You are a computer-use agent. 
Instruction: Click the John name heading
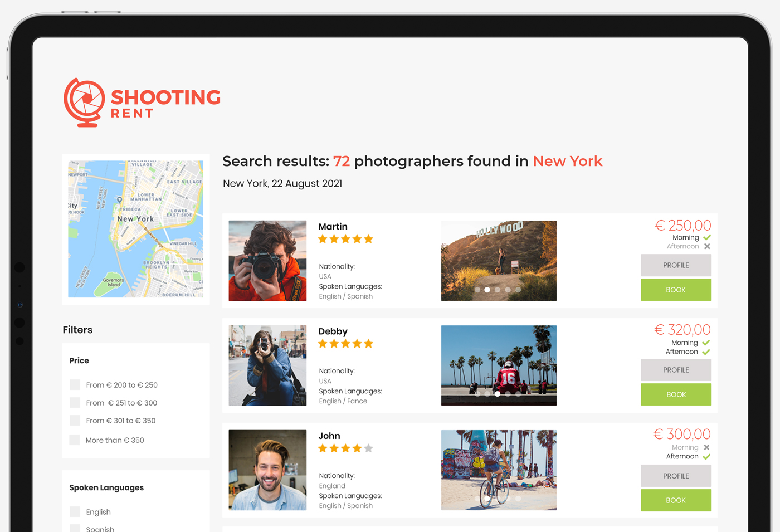pos(329,436)
